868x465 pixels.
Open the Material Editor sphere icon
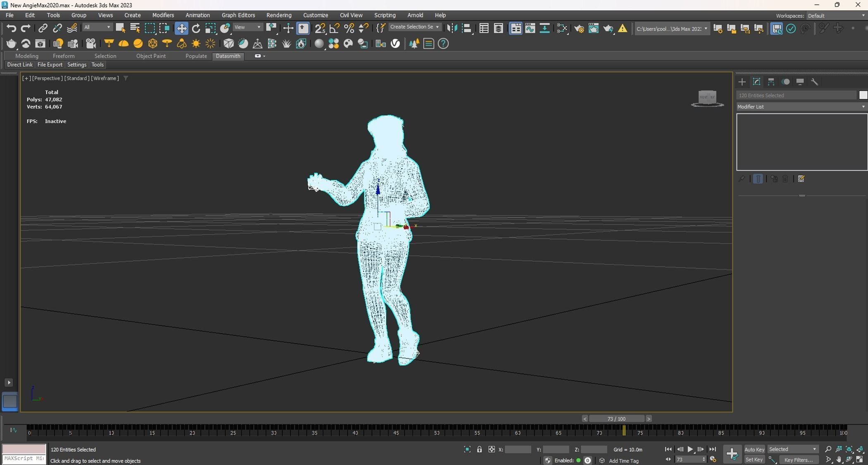point(319,44)
